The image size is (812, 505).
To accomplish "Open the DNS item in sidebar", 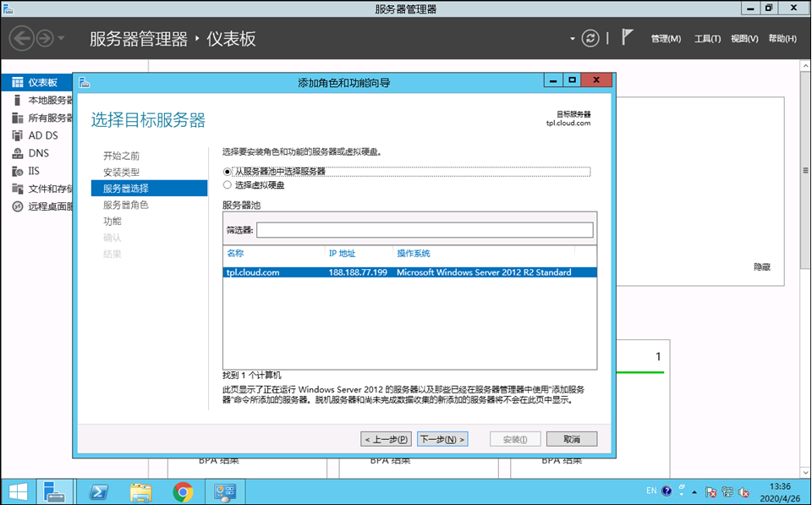I will coord(38,153).
